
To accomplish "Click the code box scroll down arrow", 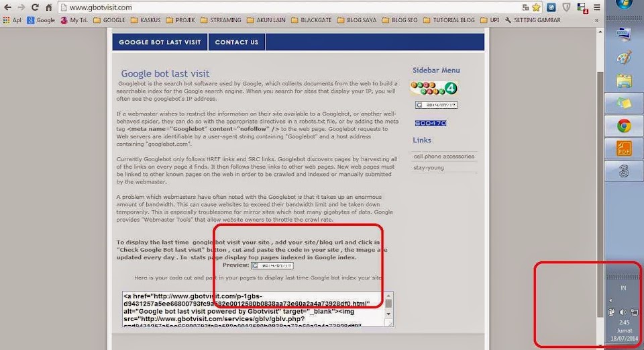I will tap(388, 314).
